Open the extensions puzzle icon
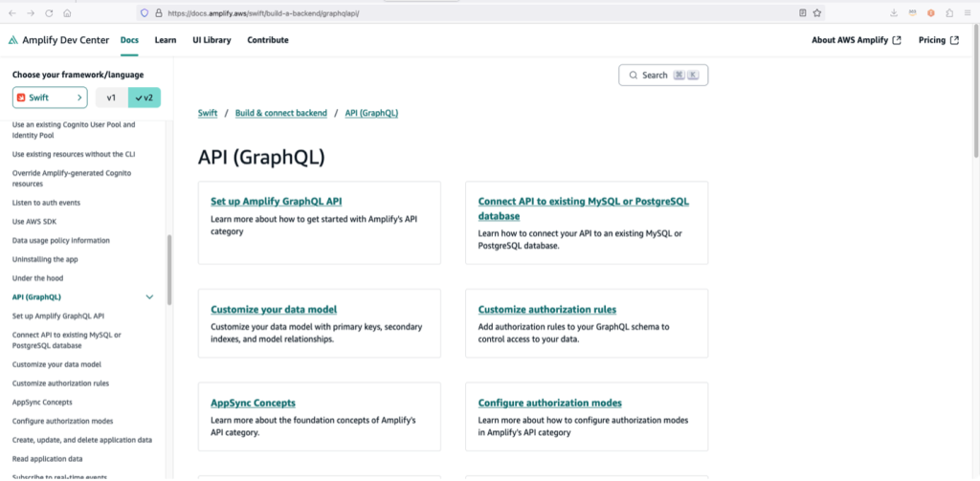The image size is (980, 481). tap(949, 12)
